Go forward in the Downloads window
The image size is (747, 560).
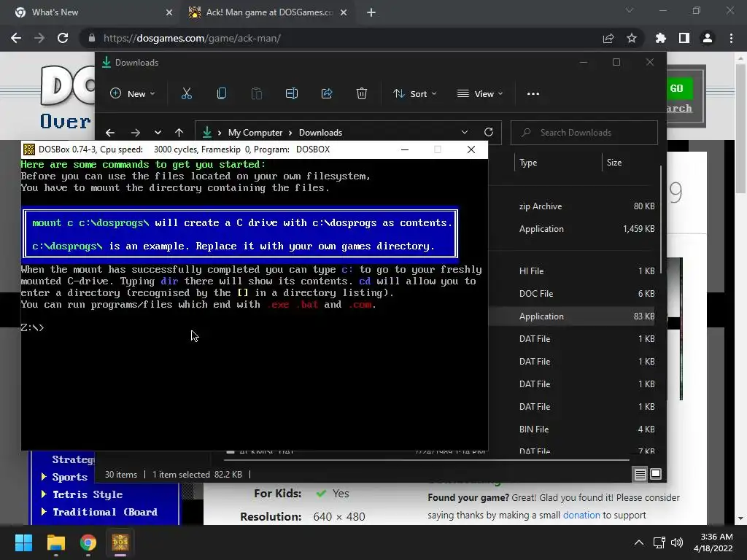135,133
